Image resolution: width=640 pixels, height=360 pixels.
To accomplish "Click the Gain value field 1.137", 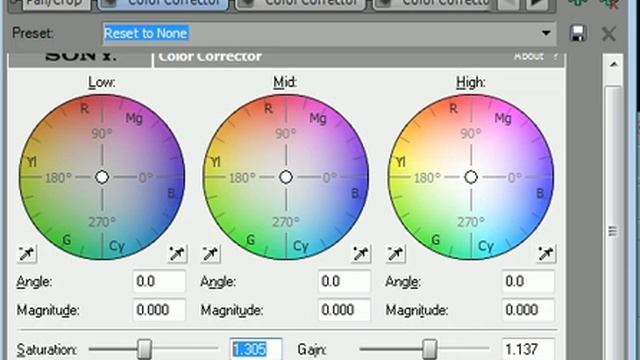I will click(x=528, y=349).
